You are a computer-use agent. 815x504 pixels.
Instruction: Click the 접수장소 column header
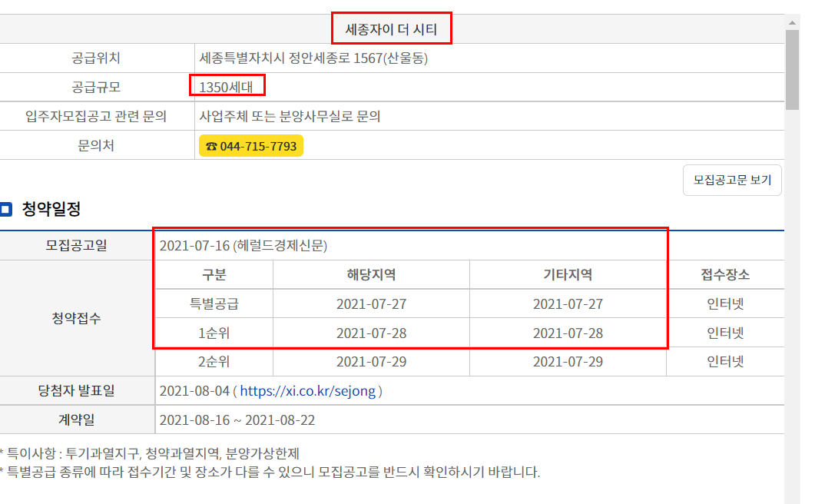coord(725,274)
